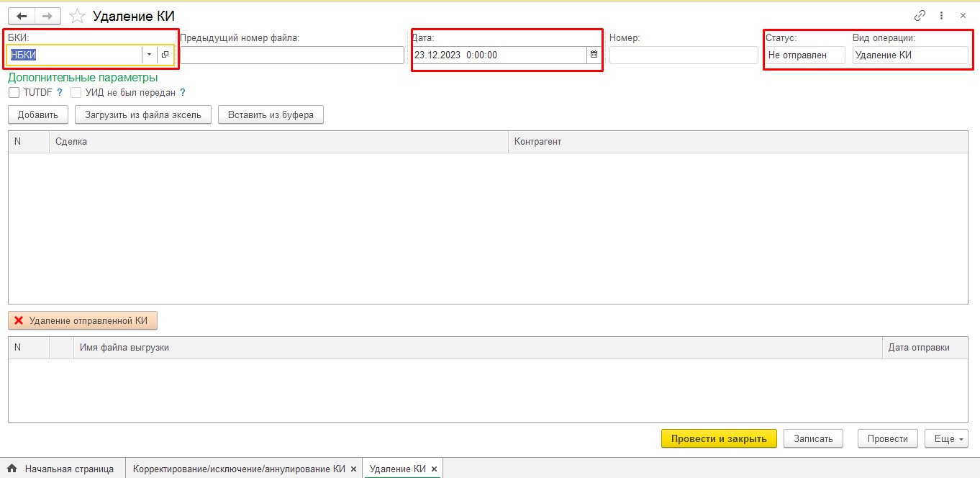Tick the УИД не был передан checkbox
The width and height of the screenshot is (980, 478).
tap(76, 92)
